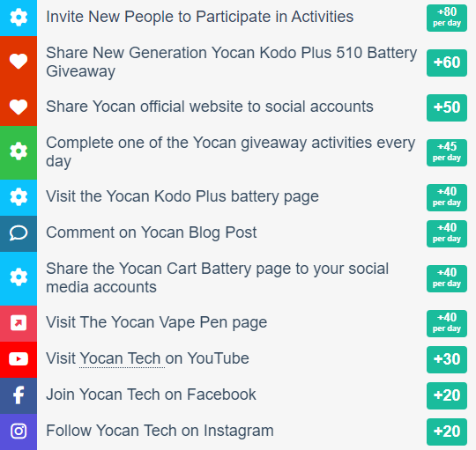This screenshot has height=450, width=476.
Task: Click the green gear icon for daily giveaway activities
Action: 19,151
